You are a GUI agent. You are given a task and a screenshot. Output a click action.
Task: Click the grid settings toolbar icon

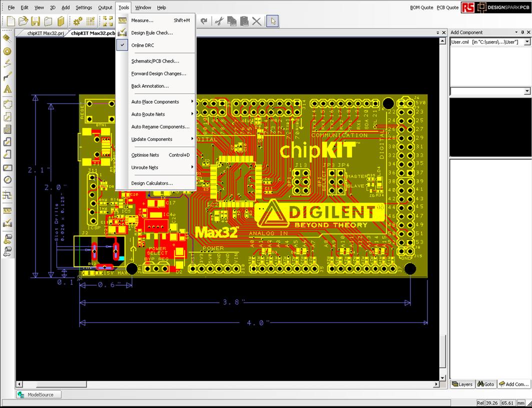click(x=91, y=21)
